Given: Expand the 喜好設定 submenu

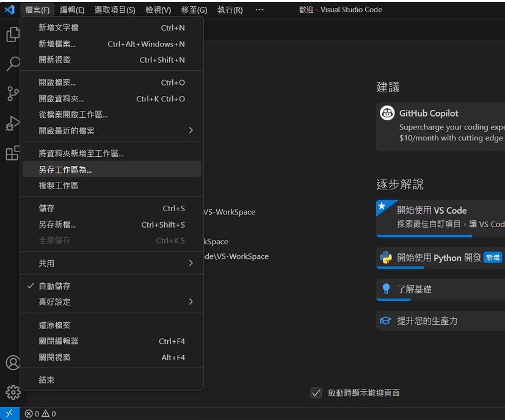Looking at the screenshot, I should (112, 302).
